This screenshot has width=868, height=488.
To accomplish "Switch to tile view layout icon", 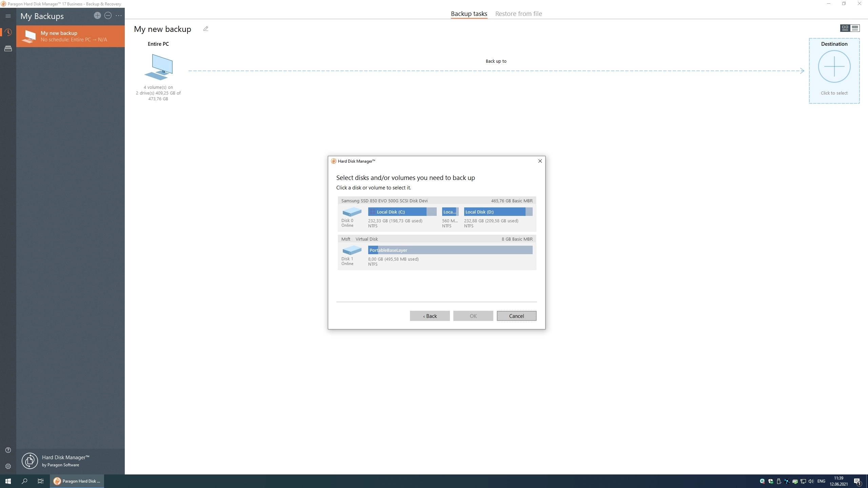I will point(845,28).
